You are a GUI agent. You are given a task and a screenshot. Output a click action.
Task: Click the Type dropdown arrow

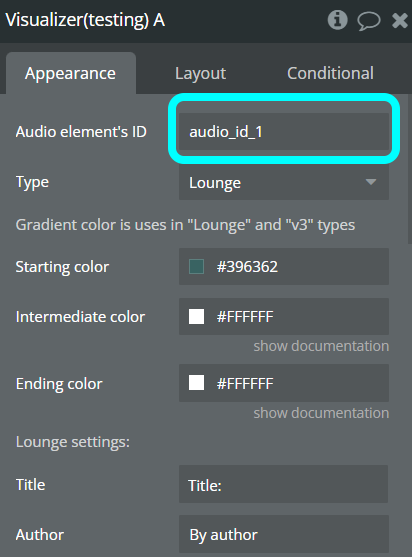click(x=371, y=182)
